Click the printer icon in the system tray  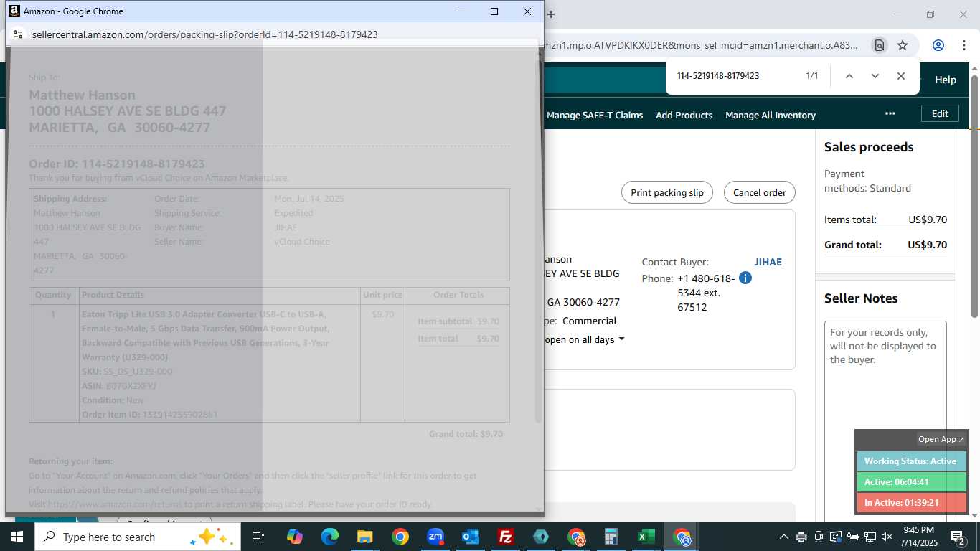click(x=801, y=537)
